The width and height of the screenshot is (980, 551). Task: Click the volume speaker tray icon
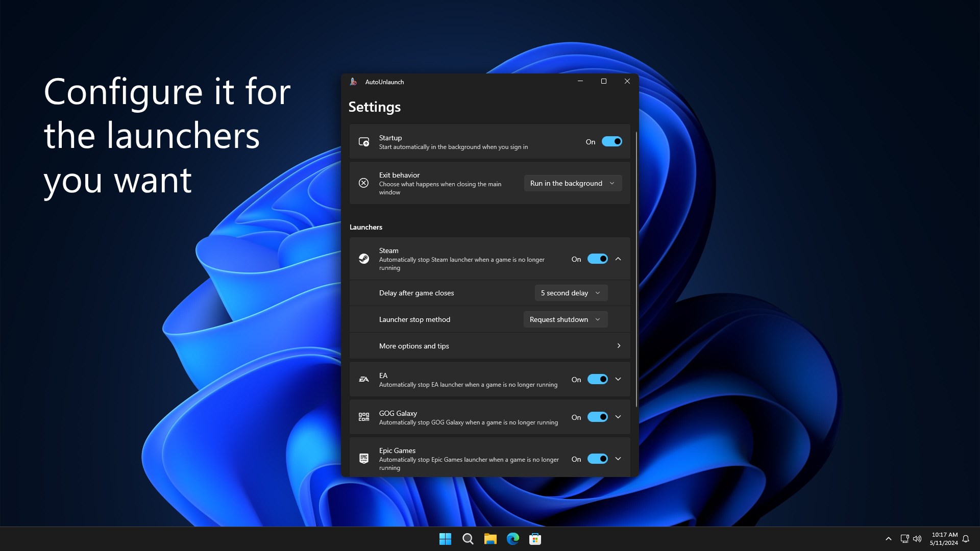click(x=917, y=539)
